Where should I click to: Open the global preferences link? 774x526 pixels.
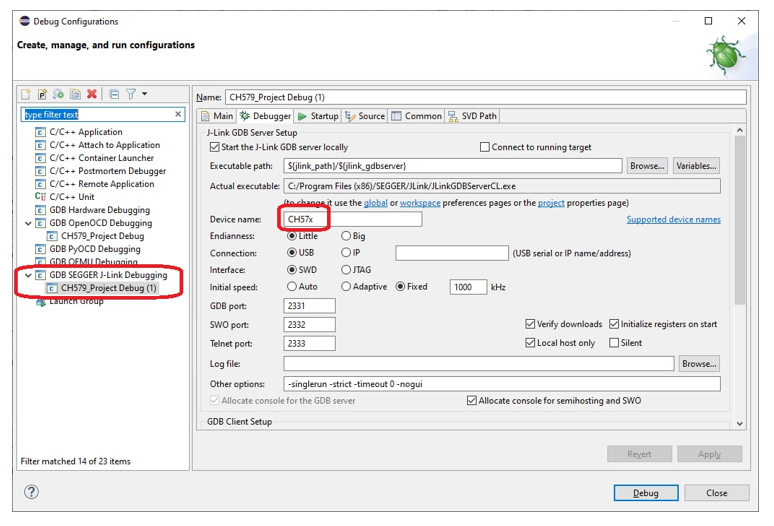point(376,203)
